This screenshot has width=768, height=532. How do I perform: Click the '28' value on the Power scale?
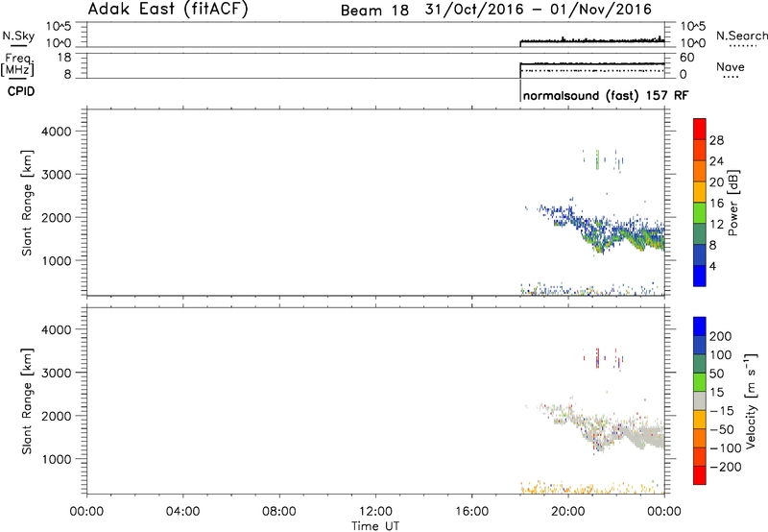(x=716, y=140)
